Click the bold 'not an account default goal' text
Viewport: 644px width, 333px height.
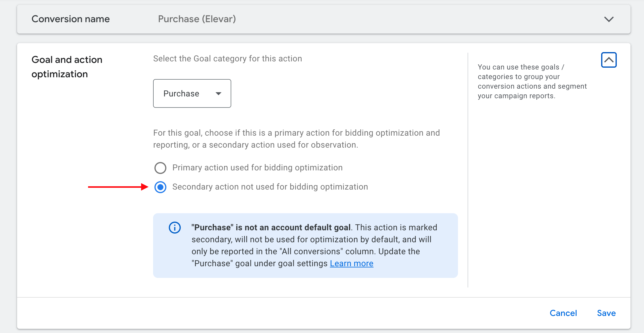(292, 228)
